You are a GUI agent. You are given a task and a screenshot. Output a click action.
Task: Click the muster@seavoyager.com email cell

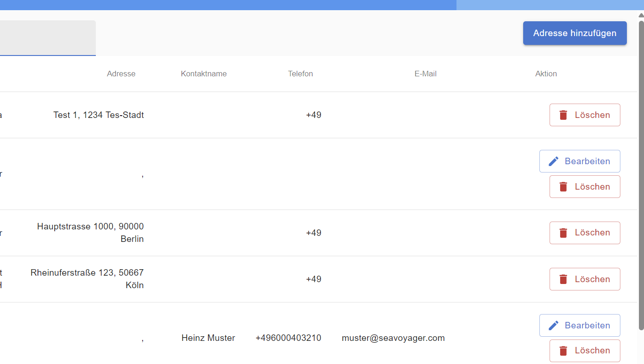pos(393,338)
